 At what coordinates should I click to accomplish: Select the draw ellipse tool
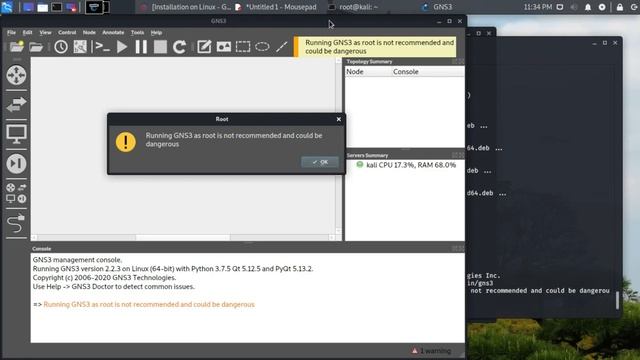coord(262,47)
